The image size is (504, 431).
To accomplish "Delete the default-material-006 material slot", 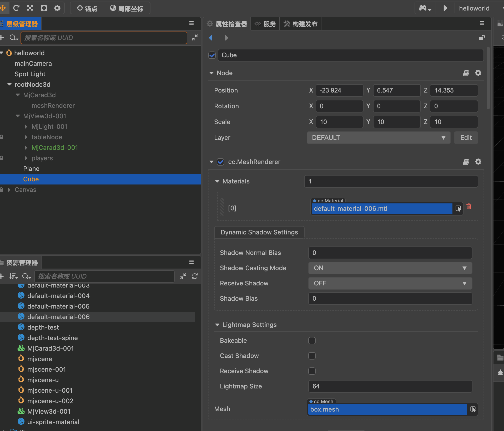I will [x=469, y=207].
